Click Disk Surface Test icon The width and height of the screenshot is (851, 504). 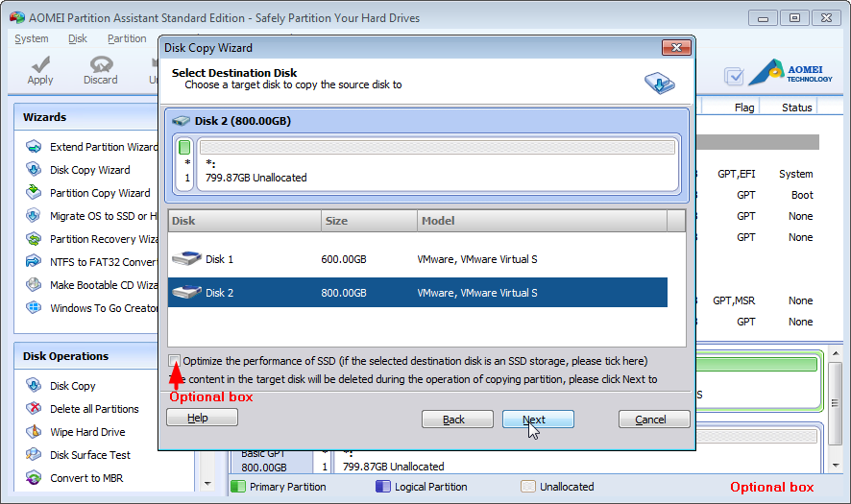(34, 454)
